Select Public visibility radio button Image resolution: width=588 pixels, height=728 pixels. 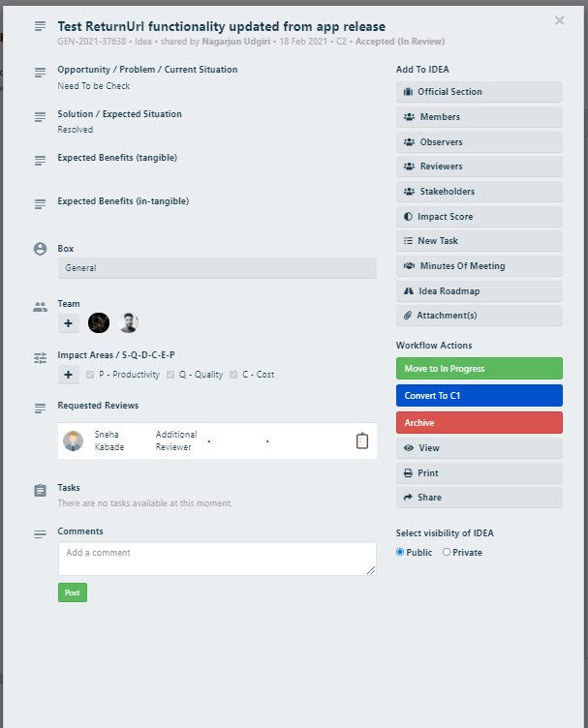[x=400, y=552]
